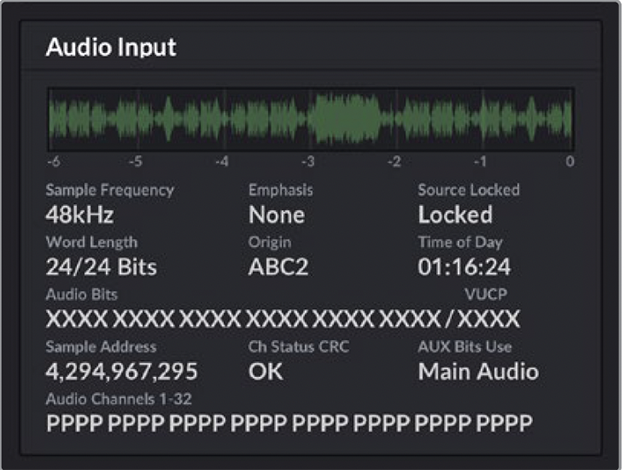Click the -6 marker on waveform scale
This screenshot has width=625, height=470.
52,161
